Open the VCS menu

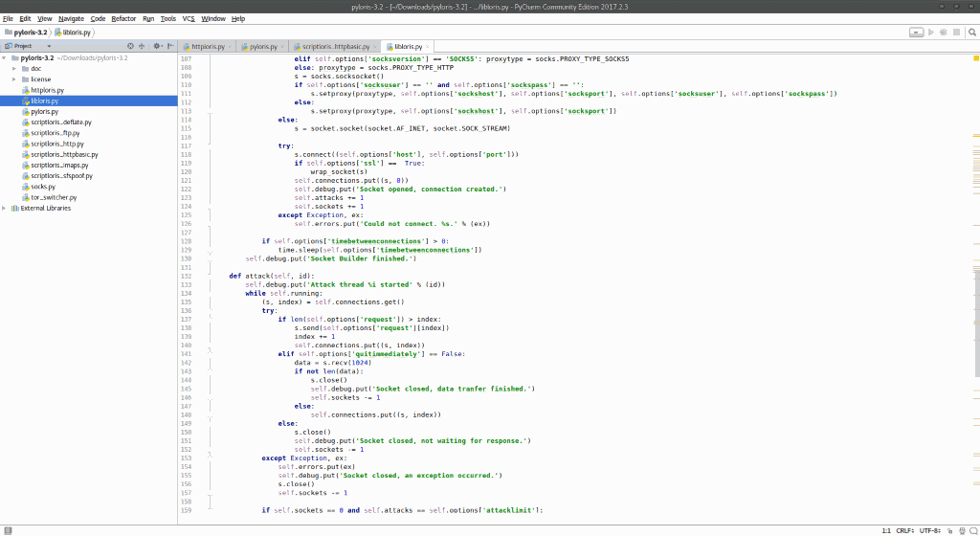(x=189, y=19)
